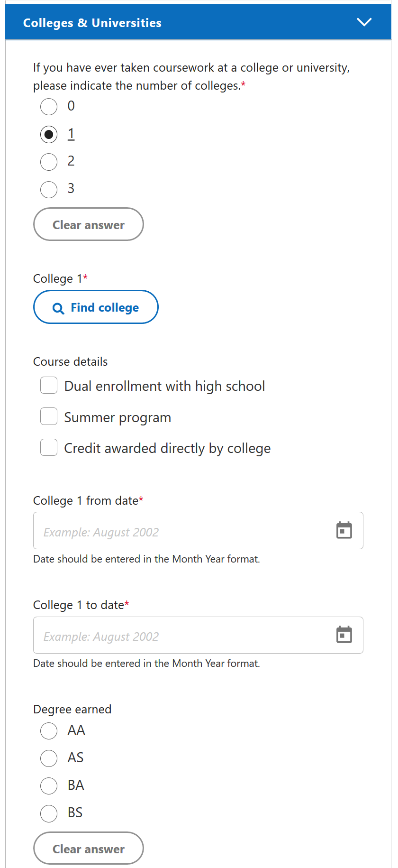Select AA as degree earned
The width and height of the screenshot is (398, 868).
coord(49,730)
